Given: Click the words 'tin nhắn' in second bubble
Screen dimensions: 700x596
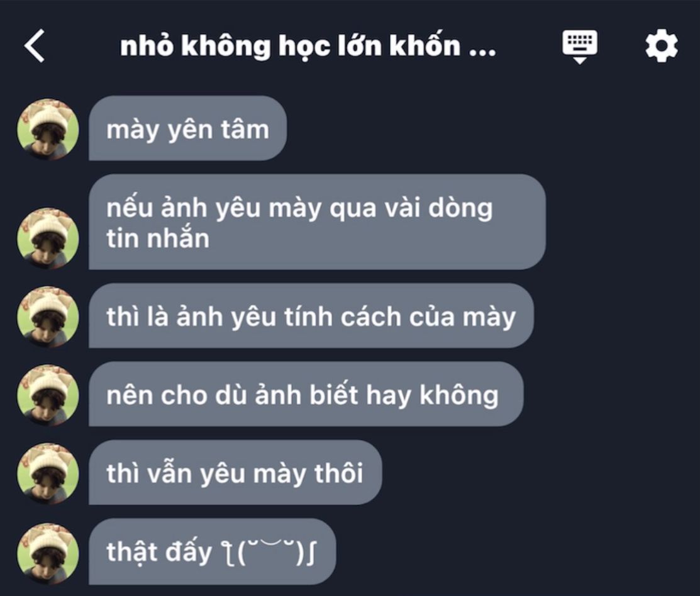Looking at the screenshot, I should click(x=158, y=238).
